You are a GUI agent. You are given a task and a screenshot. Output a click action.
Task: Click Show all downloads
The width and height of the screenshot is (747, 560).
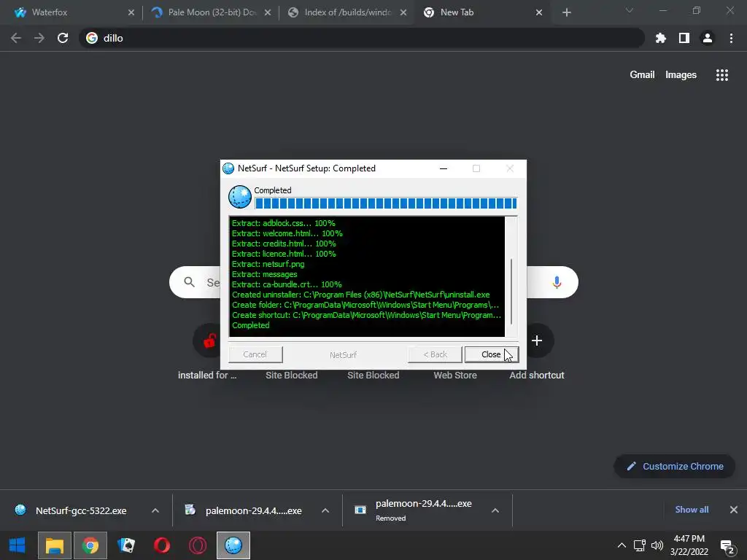pyautogui.click(x=692, y=510)
